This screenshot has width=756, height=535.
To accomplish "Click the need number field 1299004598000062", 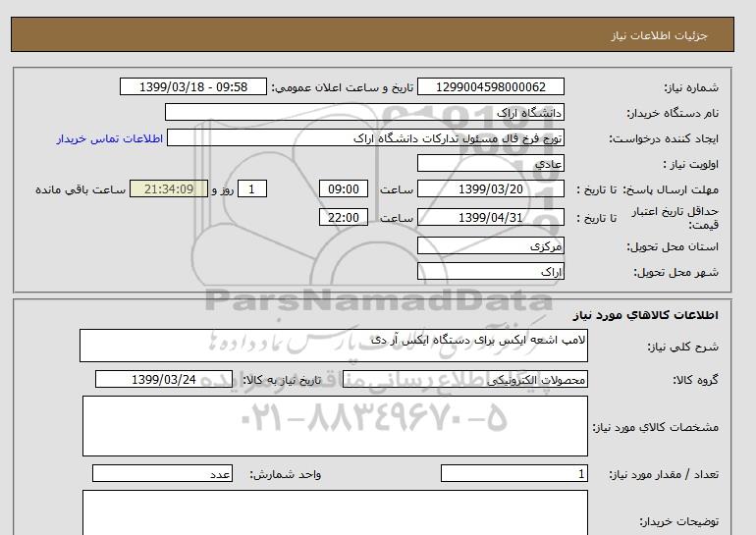I will click(490, 86).
